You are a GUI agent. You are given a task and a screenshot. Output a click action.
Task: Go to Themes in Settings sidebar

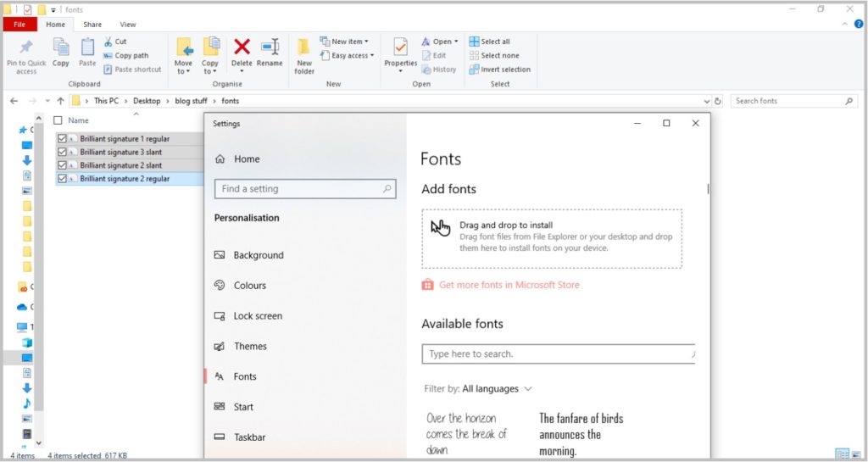(x=250, y=346)
